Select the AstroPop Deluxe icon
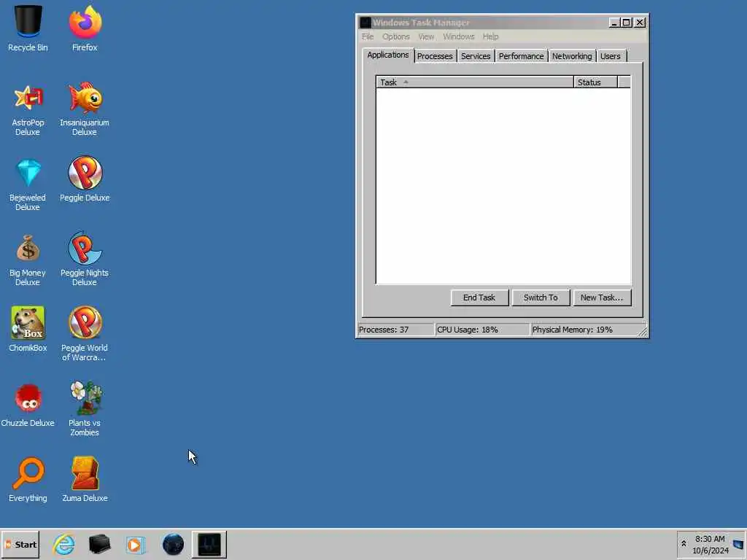 pyautogui.click(x=28, y=109)
